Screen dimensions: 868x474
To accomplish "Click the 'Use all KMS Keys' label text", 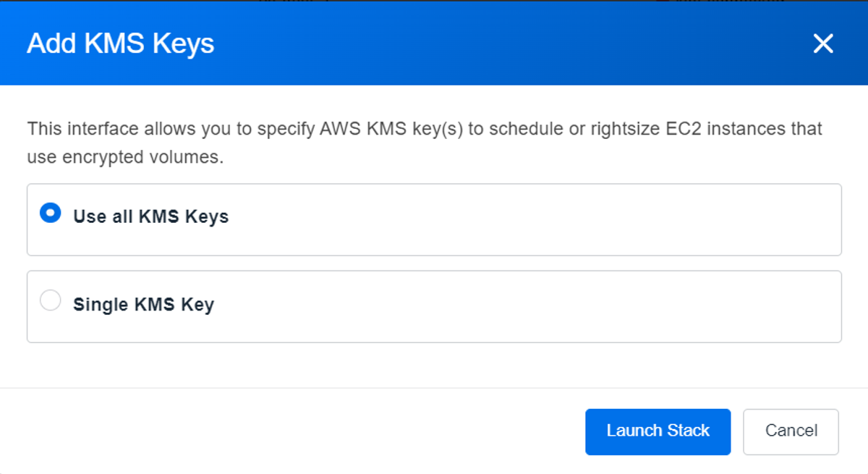I will pos(150,216).
